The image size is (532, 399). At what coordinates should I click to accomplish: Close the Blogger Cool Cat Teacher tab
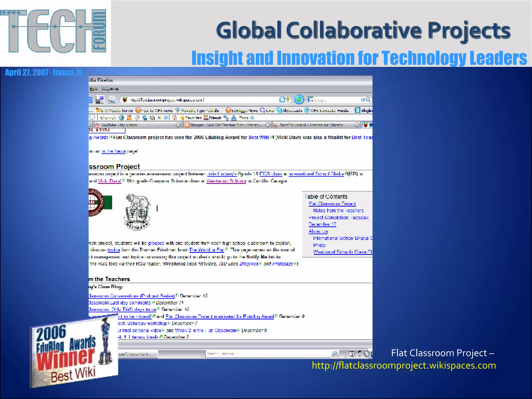click(268, 125)
